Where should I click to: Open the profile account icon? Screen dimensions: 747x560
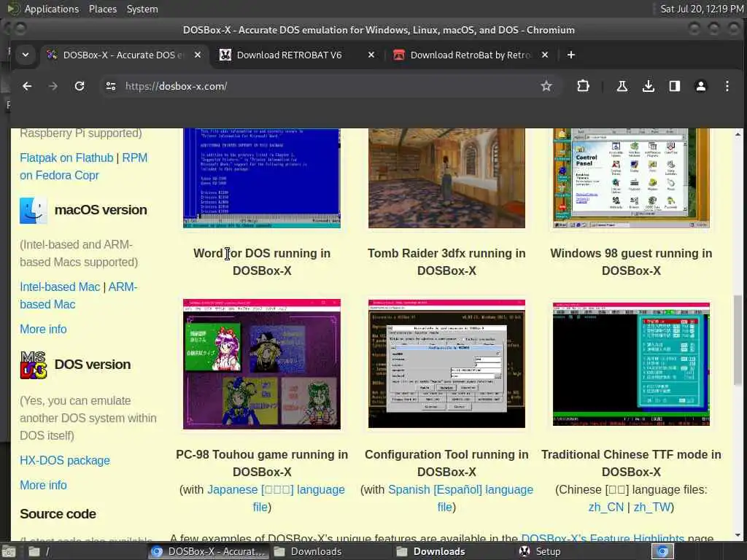click(701, 86)
